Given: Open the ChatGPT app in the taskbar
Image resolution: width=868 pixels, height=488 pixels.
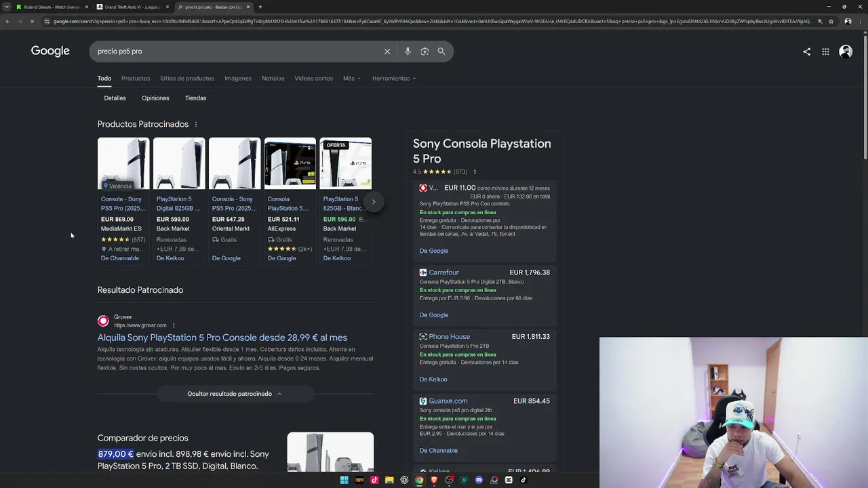Looking at the screenshot, I should click(x=404, y=480).
